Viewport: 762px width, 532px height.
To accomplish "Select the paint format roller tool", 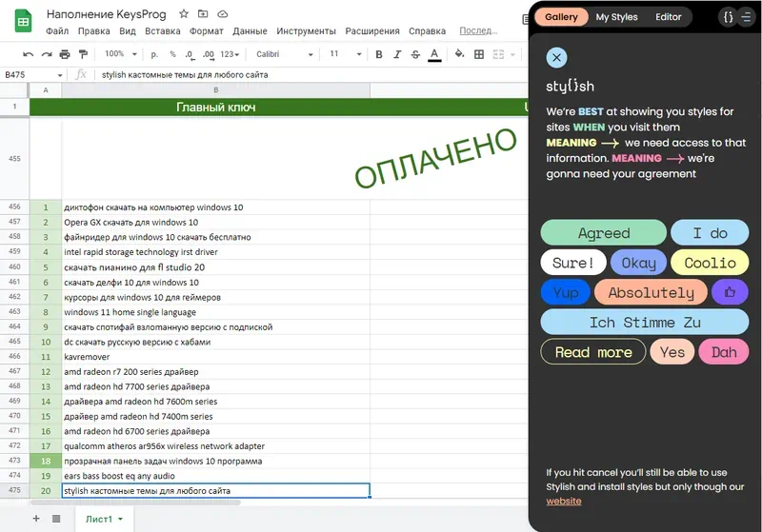I will click(x=82, y=54).
